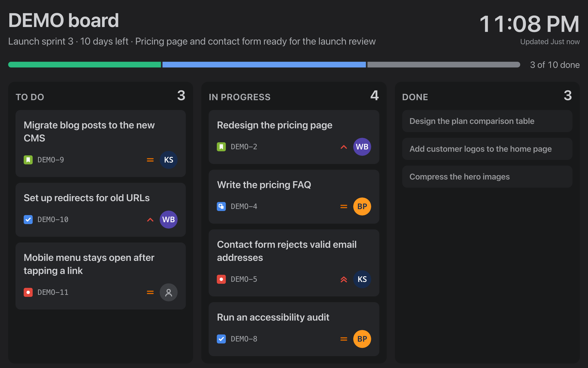Click the story type icon beside DEMO-2

tap(221, 147)
